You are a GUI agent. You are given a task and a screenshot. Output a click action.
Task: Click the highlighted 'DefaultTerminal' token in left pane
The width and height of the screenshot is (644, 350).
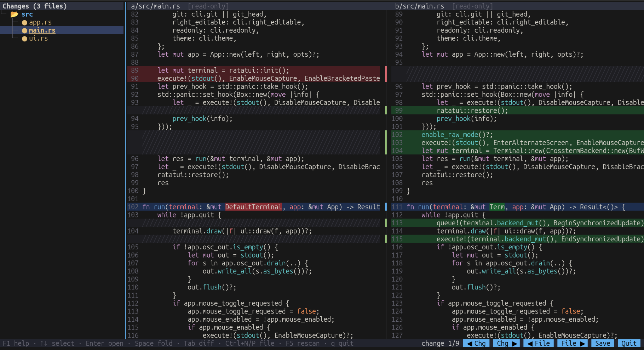[x=254, y=207]
